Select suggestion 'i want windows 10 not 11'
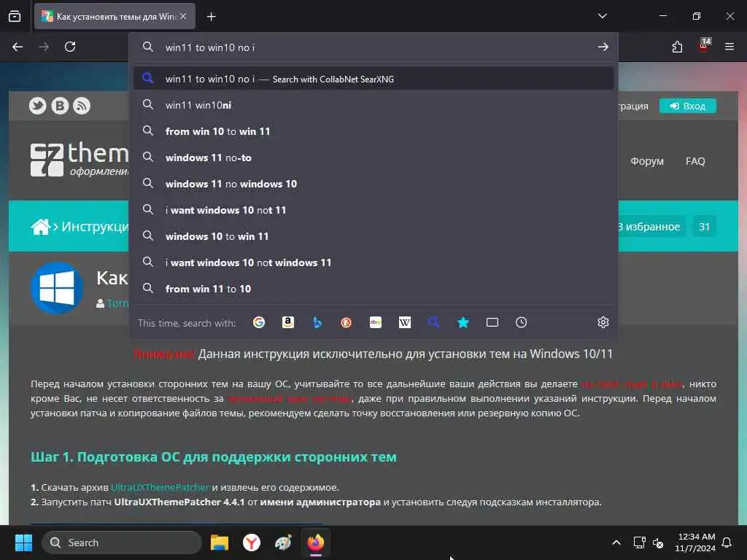The width and height of the screenshot is (747, 560). tap(373, 210)
